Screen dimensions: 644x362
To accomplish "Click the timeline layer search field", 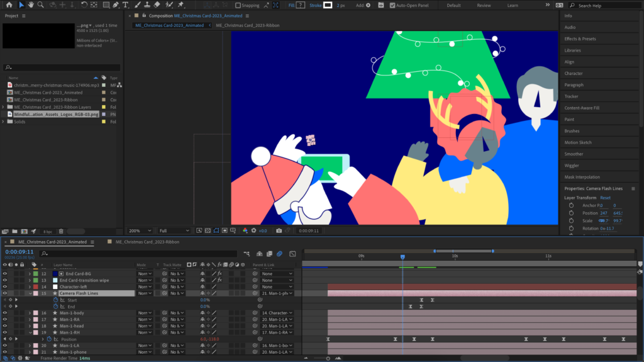I will (138, 254).
